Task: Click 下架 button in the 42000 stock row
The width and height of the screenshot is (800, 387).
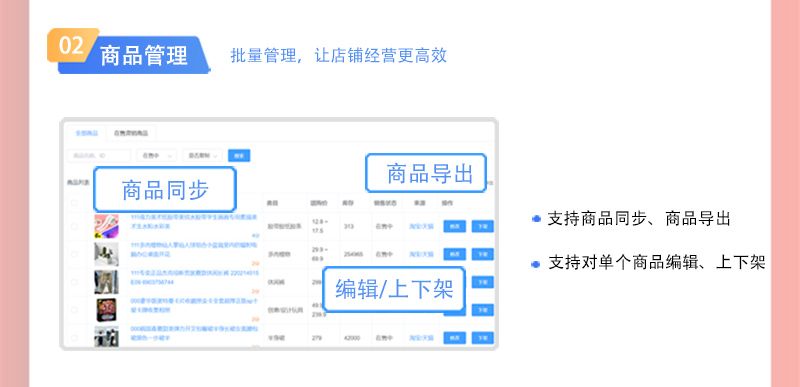Action: [483, 338]
